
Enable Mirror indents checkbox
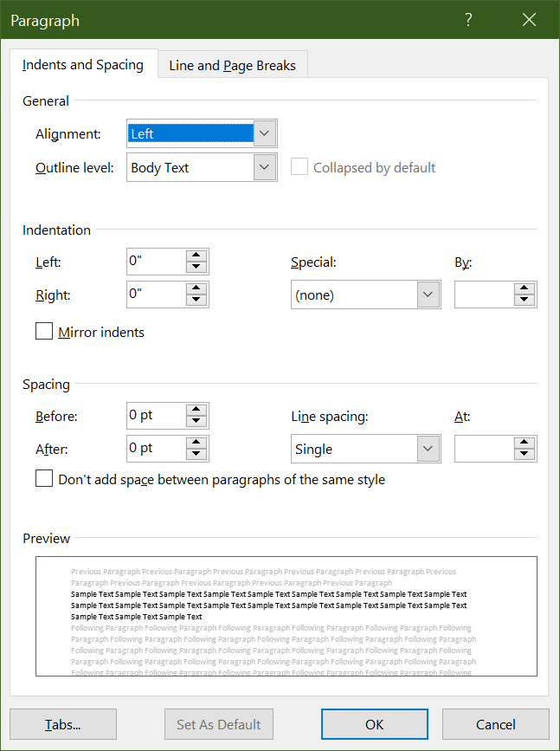pos(44,331)
